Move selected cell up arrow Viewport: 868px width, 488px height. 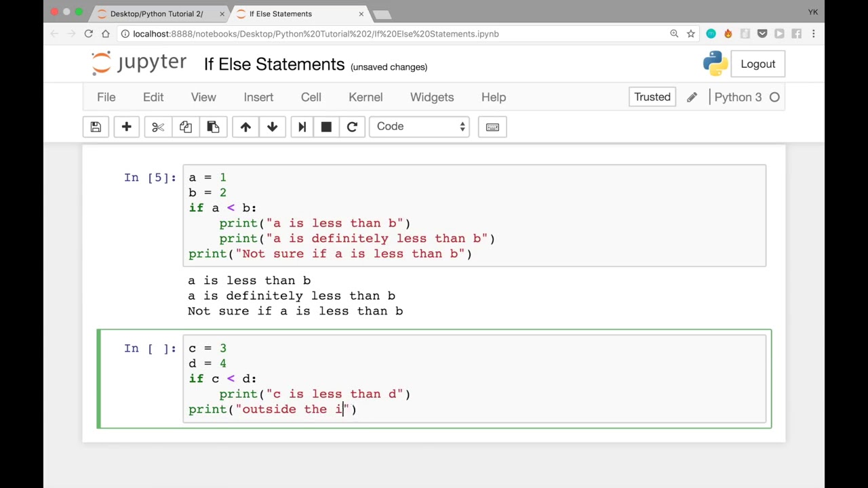[245, 127]
